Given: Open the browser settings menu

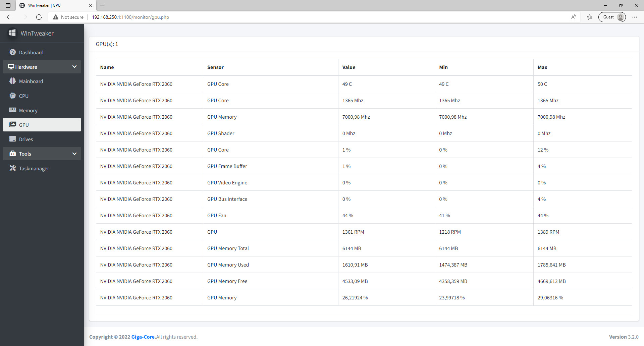Looking at the screenshot, I should (635, 17).
